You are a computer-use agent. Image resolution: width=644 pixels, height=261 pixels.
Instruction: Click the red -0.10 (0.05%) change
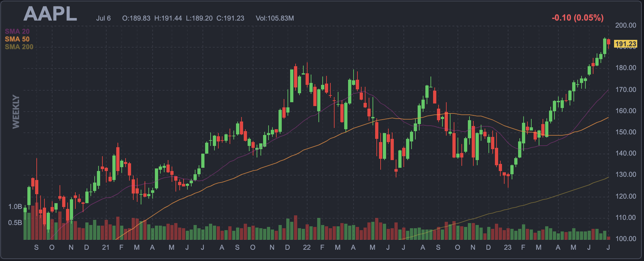[x=578, y=18]
